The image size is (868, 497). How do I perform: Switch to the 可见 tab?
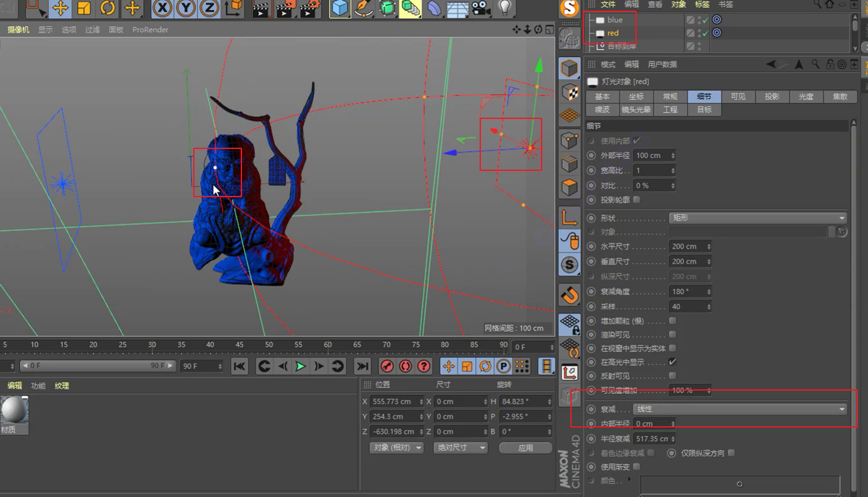point(738,96)
